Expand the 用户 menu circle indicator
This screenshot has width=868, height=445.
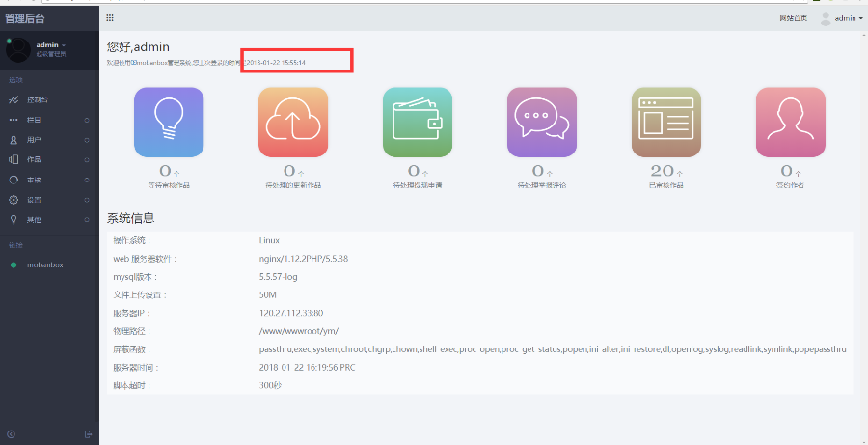point(87,140)
